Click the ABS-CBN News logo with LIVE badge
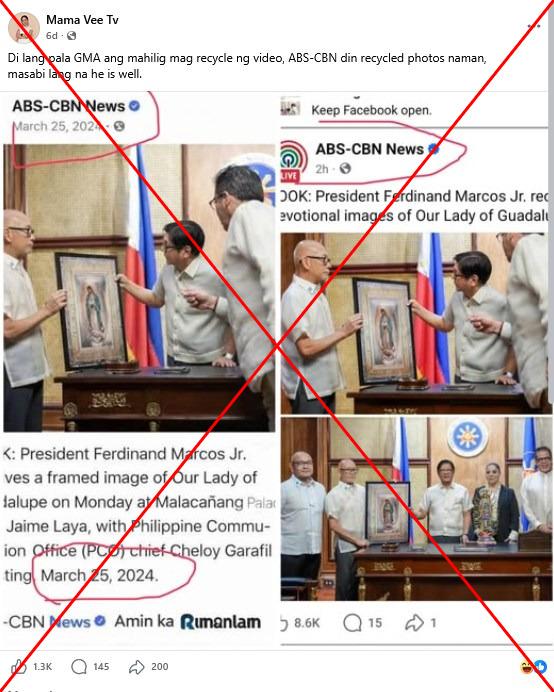The image size is (554, 692). point(294,161)
